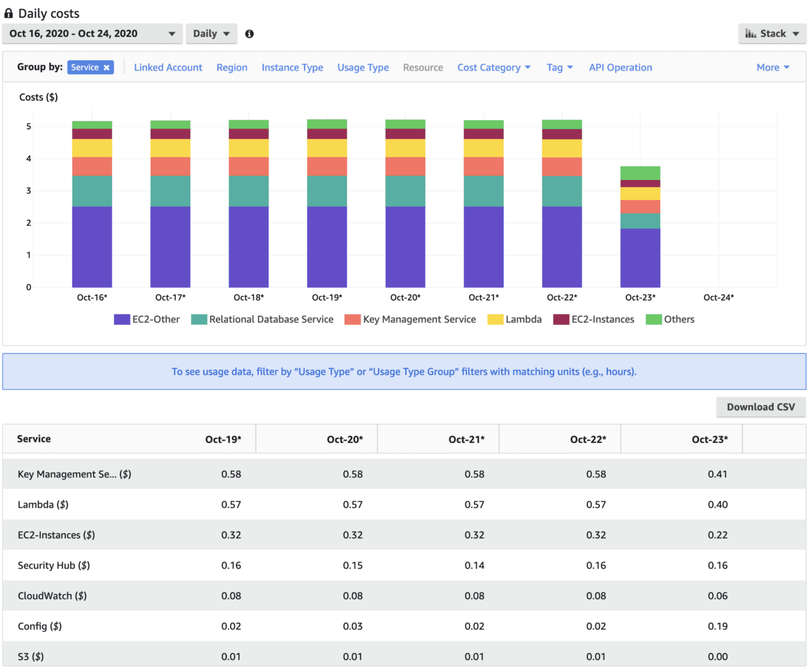812x672 pixels.
Task: Expand the Cost Category menu
Action: point(494,67)
